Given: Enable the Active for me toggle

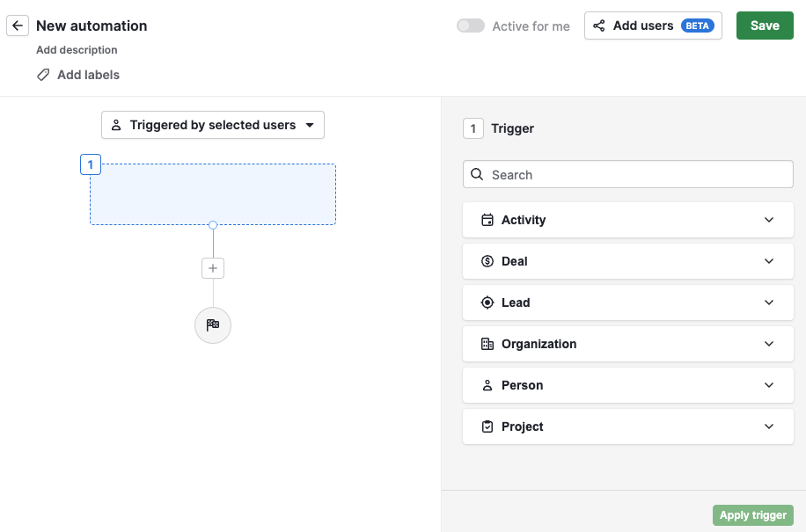Looking at the screenshot, I should point(471,26).
